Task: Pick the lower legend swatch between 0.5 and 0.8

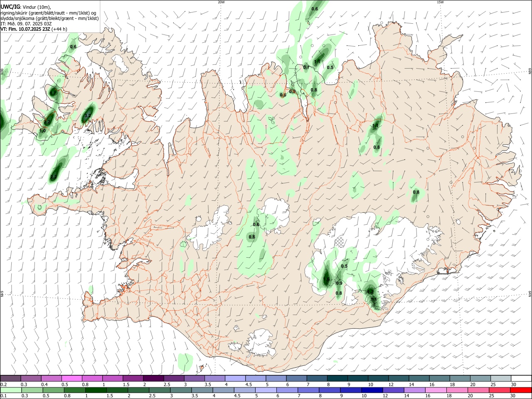Action: [x=54, y=390]
